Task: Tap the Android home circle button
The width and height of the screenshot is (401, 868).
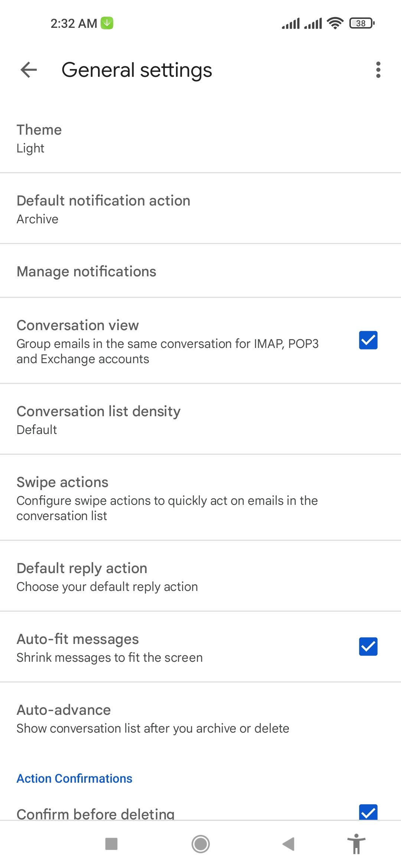Action: tap(200, 844)
